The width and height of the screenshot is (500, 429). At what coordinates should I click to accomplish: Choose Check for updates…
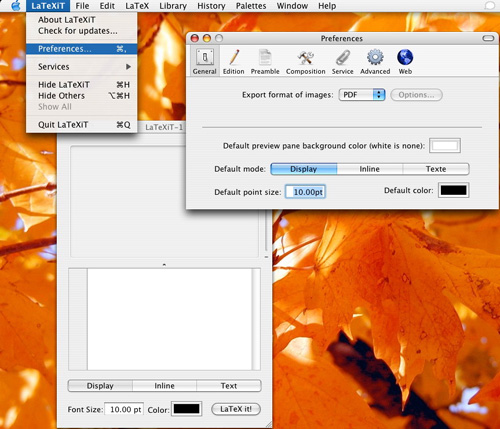pos(82,31)
